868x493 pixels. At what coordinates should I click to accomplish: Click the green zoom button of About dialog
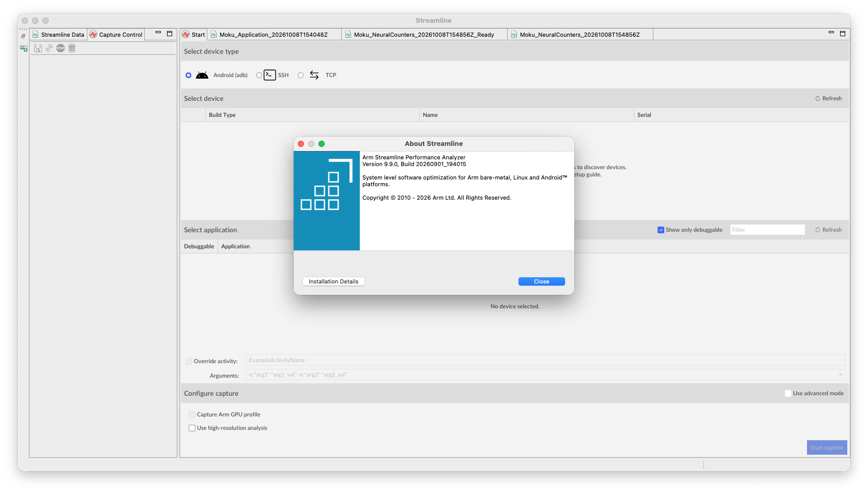coord(322,144)
